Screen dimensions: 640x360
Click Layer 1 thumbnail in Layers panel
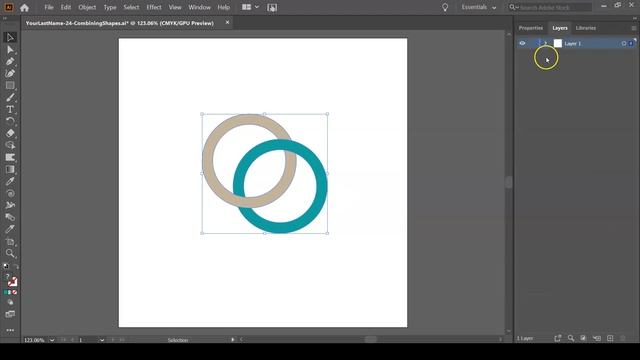[558, 43]
